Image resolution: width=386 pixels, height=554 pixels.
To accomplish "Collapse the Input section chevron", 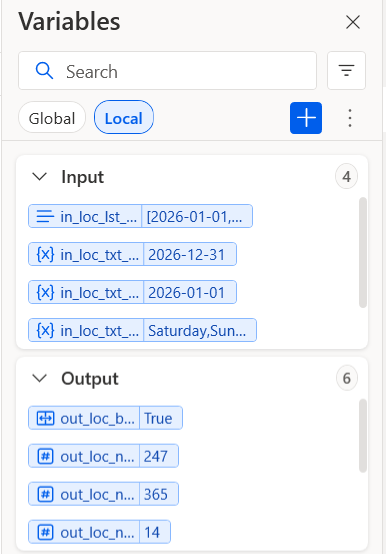I will pos(40,177).
